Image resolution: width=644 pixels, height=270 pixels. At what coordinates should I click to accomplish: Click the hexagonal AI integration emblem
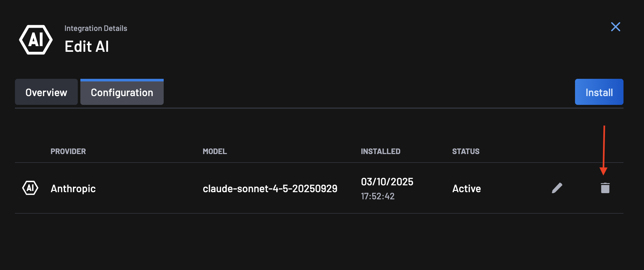coord(36,39)
